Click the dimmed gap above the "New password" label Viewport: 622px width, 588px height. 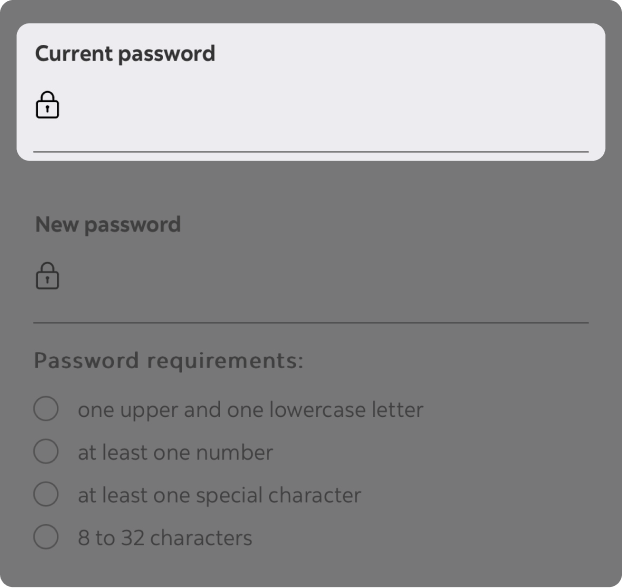[311, 185]
